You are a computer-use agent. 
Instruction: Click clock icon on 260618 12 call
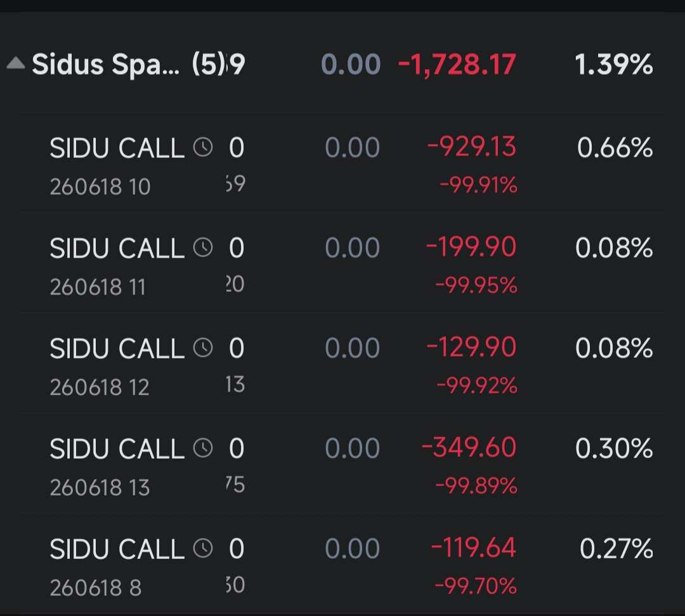point(203,348)
